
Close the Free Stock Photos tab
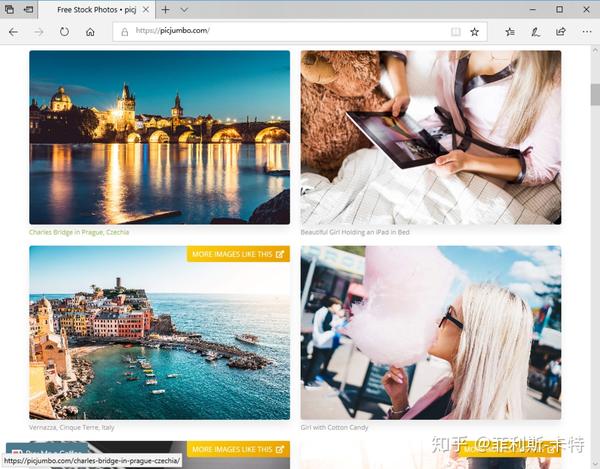click(146, 10)
